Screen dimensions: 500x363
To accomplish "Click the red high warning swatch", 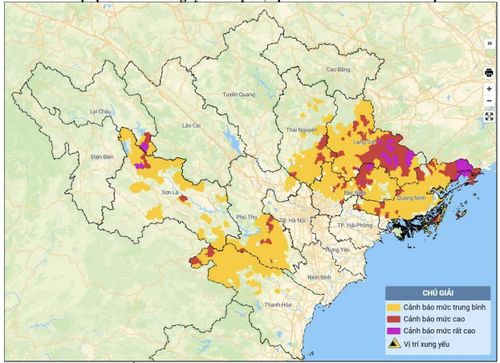I will (393, 319).
